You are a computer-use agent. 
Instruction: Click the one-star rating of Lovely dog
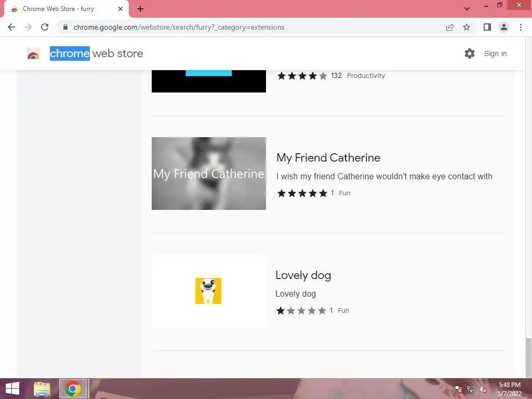coord(301,311)
